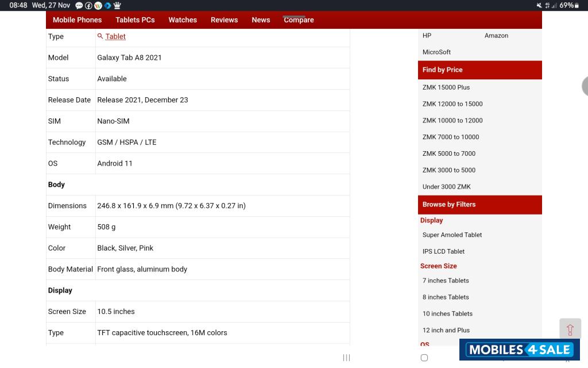Tap the Facebook notification icon

(88, 5)
